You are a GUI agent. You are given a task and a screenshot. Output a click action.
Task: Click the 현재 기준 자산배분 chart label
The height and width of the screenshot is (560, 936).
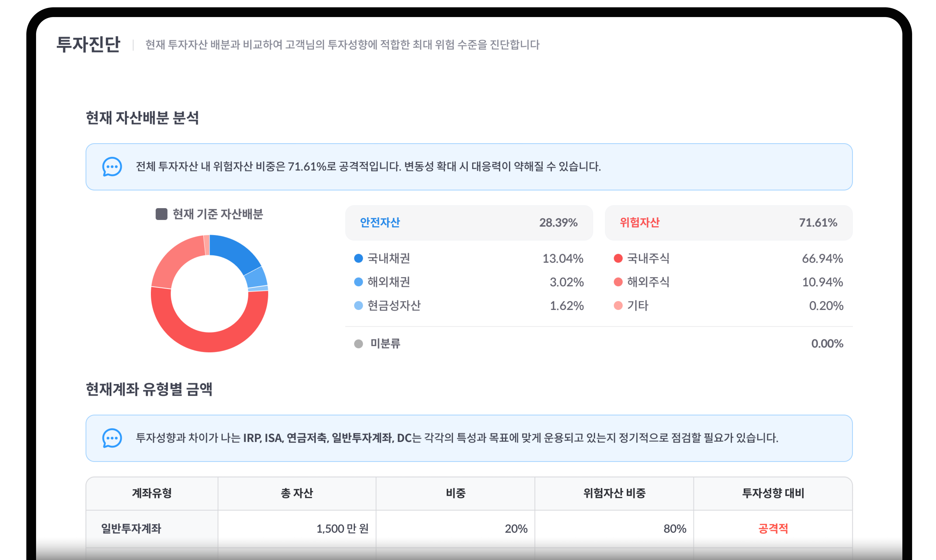tap(218, 214)
